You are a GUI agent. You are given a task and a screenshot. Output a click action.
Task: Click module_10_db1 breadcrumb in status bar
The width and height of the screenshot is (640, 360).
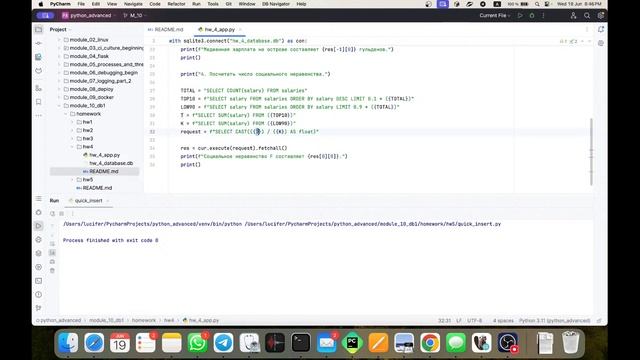pyautogui.click(x=106, y=320)
